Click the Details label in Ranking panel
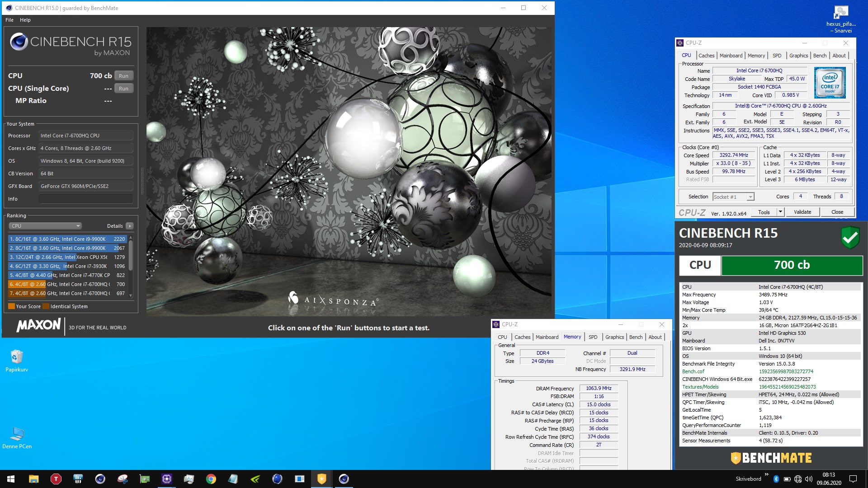Screen dimensions: 868x488 pos(115,226)
